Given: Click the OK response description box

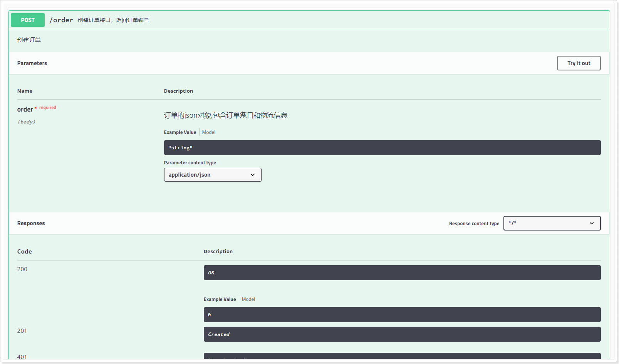Looking at the screenshot, I should 402,272.
